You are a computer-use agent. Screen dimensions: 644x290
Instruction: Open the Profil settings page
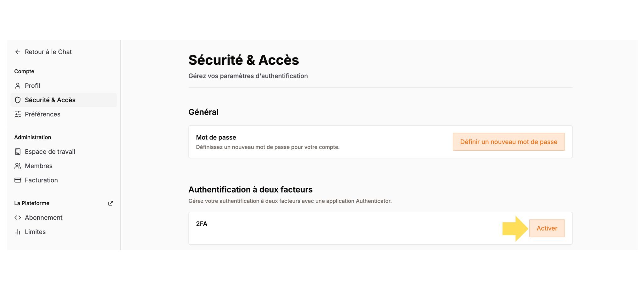(x=32, y=86)
